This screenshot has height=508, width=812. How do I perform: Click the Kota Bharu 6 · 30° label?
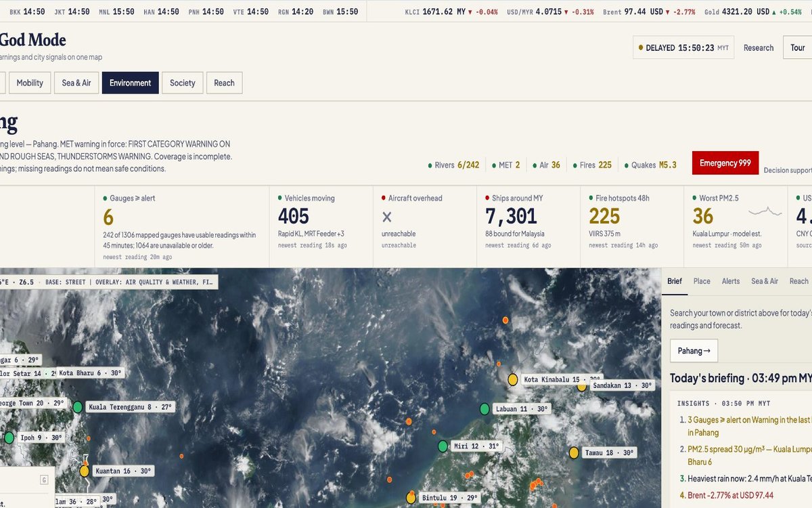(x=90, y=373)
